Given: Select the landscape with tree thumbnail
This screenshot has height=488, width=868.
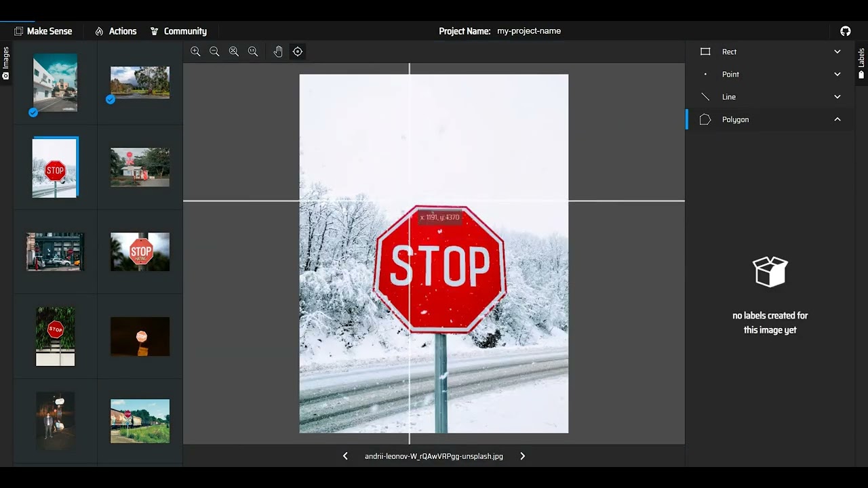Looking at the screenshot, I should pos(140,83).
